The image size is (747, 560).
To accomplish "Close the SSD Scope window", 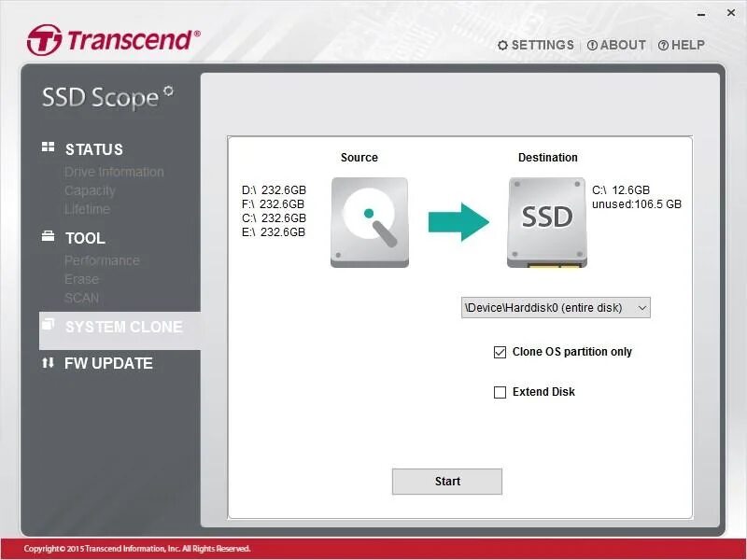I will [x=731, y=13].
